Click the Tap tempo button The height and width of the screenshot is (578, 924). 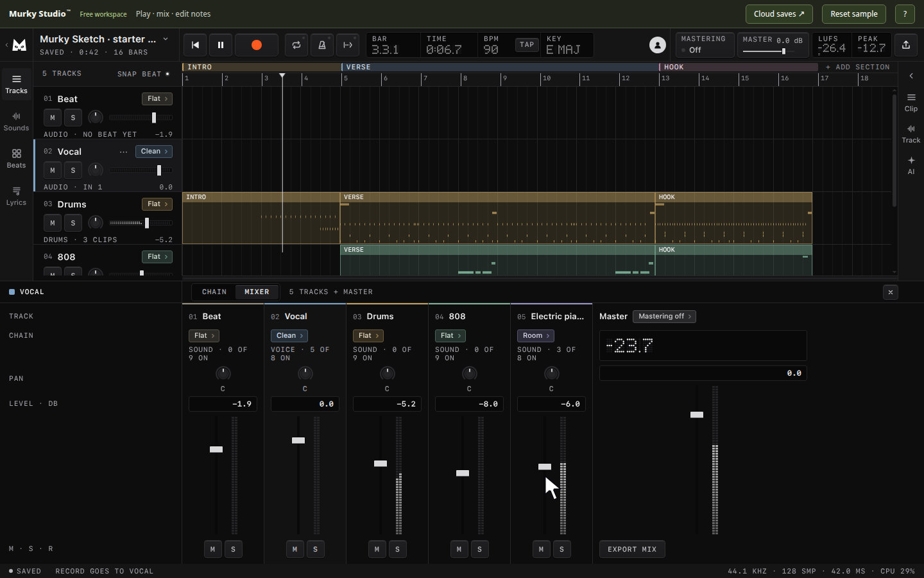(527, 45)
